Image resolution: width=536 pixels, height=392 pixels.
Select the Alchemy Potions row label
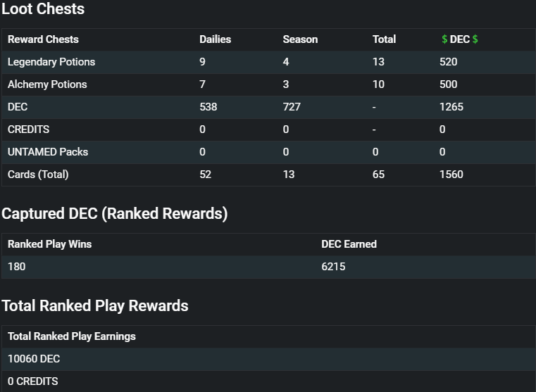(47, 84)
